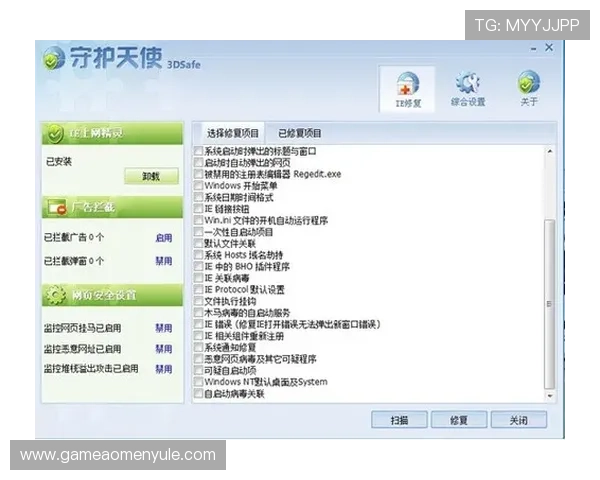Check IE 链接按钮 item
The image size is (600, 480).
tap(198, 209)
